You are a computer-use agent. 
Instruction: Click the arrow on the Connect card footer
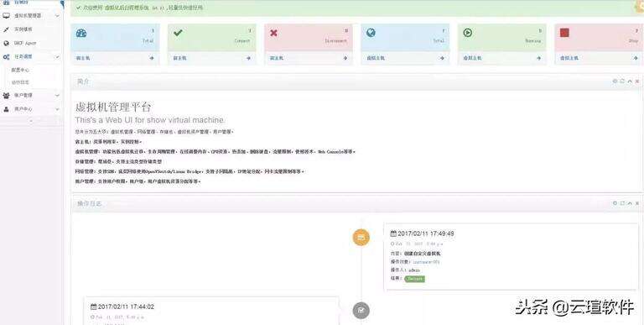[x=248, y=58]
